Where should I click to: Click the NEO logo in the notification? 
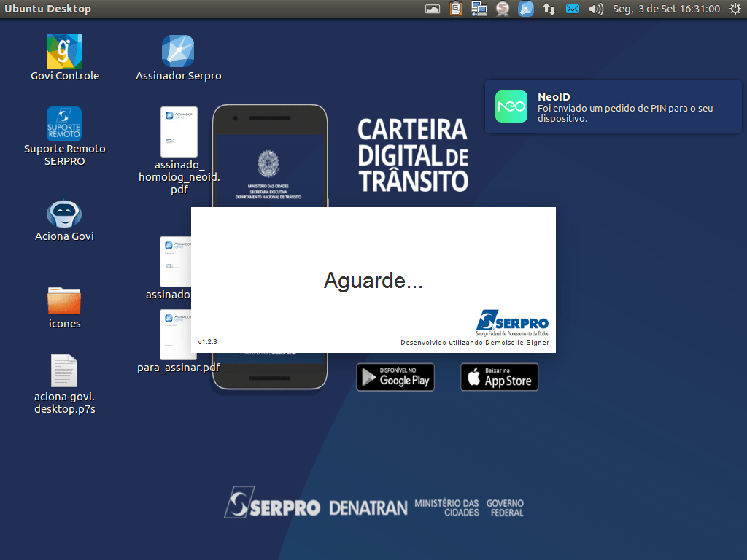(511, 106)
